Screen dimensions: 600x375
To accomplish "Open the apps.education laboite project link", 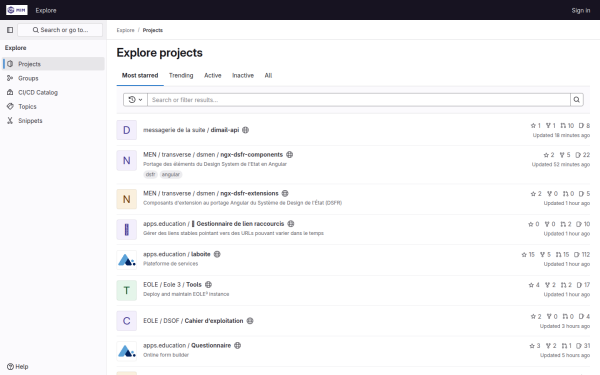I will pos(177,254).
